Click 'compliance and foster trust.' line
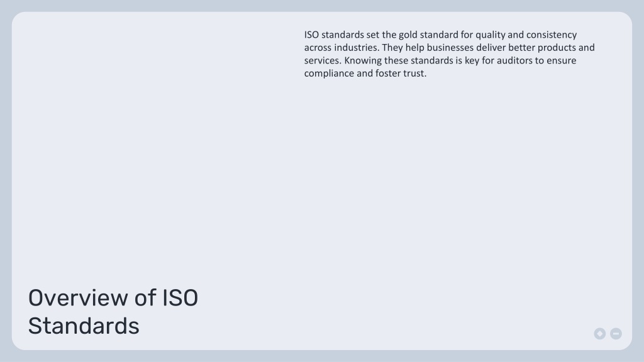The image size is (644, 362). (365, 74)
